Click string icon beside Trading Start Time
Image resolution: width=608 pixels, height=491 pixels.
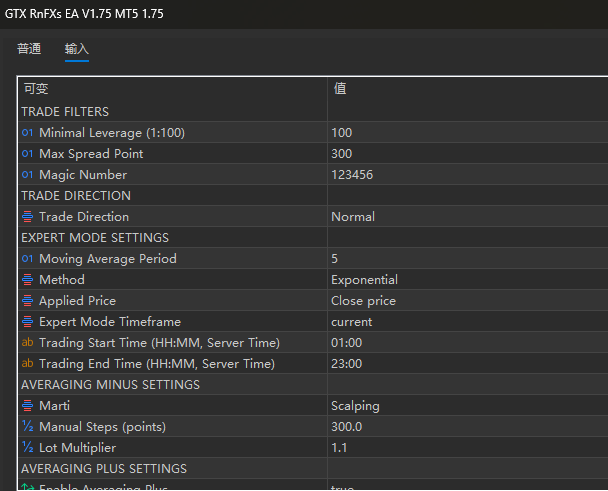[28, 342]
